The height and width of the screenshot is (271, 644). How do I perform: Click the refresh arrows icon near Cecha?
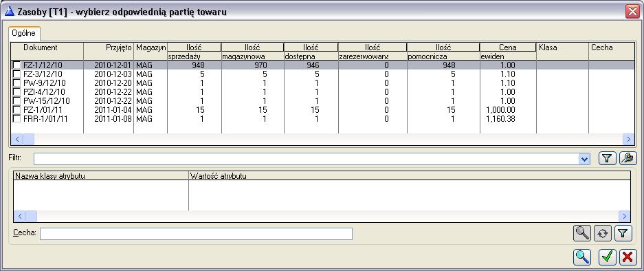coord(602,234)
